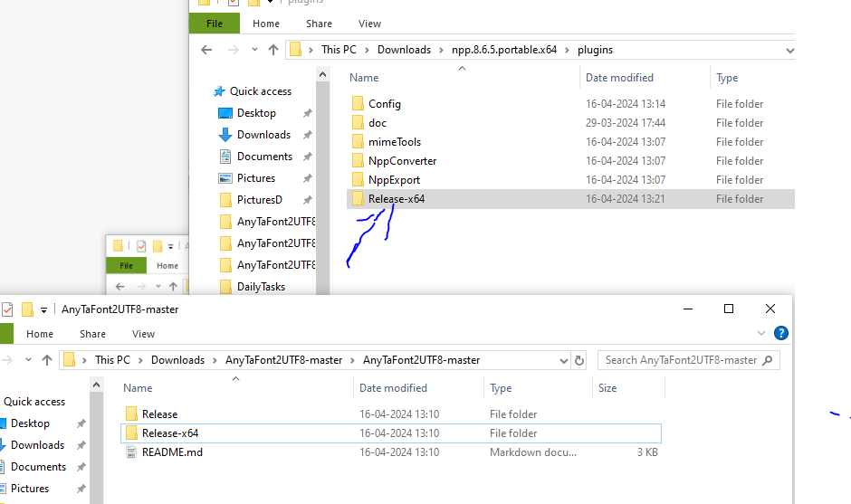
Task: Open the mimeTools folder icon
Action: click(x=358, y=142)
